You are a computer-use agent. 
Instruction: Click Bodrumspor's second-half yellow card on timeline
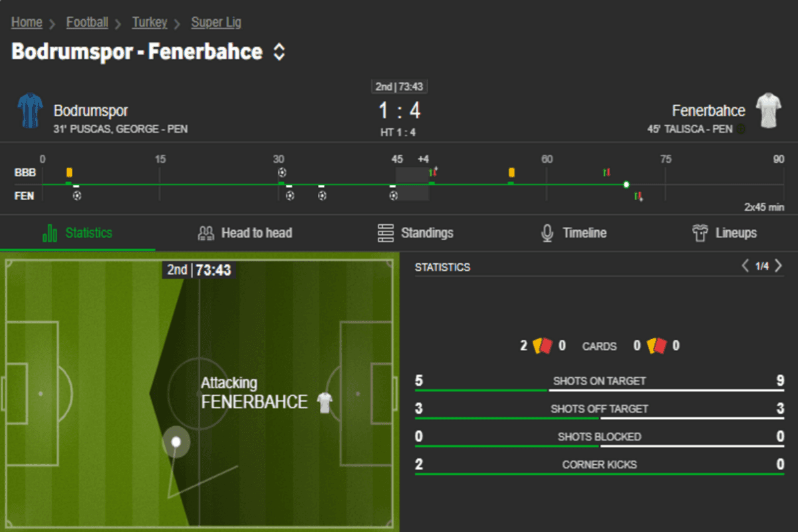pyautogui.click(x=511, y=173)
